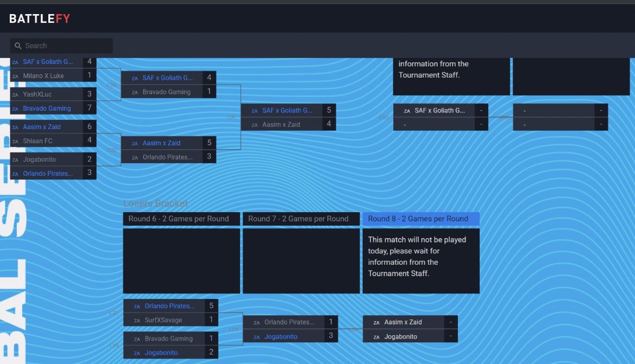
Task: Select Bravado Gaming entry in losers bracket
Action: (x=171, y=339)
